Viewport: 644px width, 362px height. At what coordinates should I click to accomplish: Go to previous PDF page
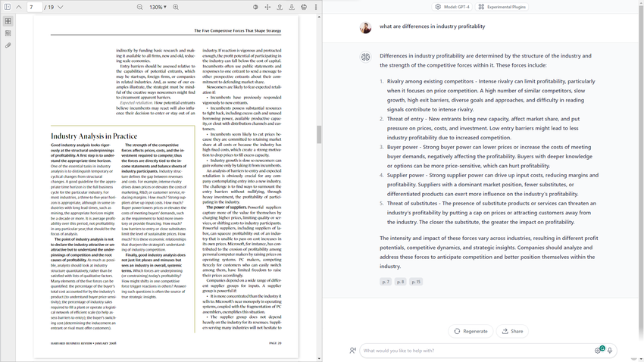pos(19,7)
